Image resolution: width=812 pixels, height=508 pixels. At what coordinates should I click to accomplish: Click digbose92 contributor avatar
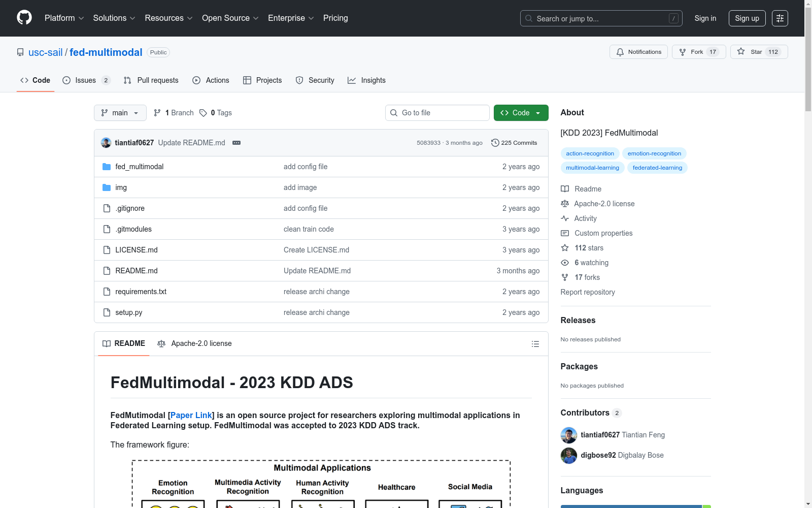point(569,456)
